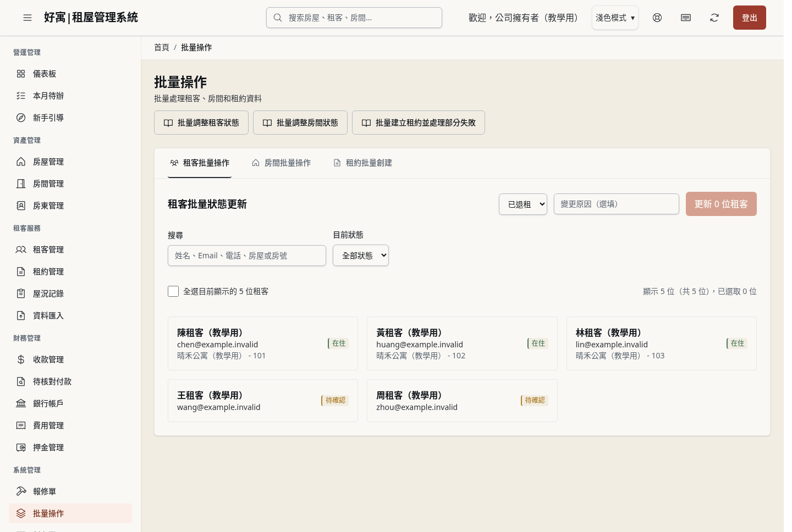Open 收款管理 dollar icon in sidebar

click(21, 359)
